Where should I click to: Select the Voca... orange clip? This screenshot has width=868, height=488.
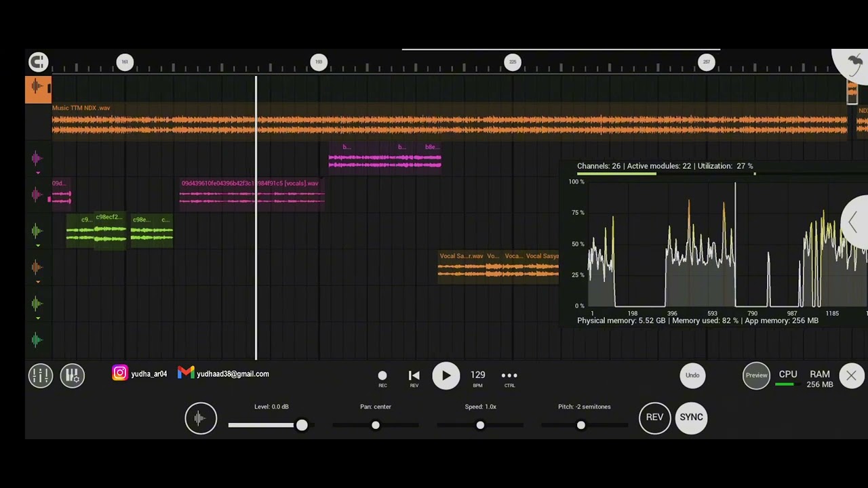(514, 267)
